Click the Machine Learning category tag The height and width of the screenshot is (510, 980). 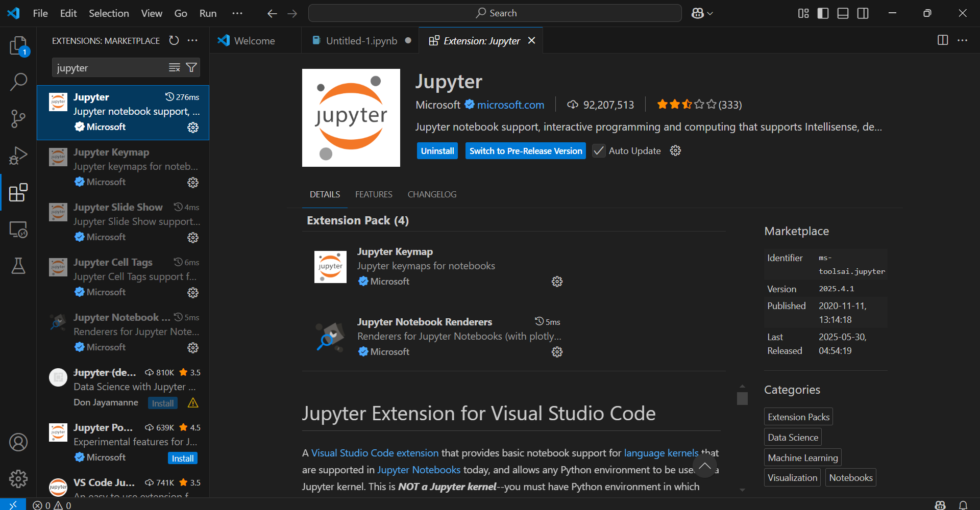click(802, 458)
